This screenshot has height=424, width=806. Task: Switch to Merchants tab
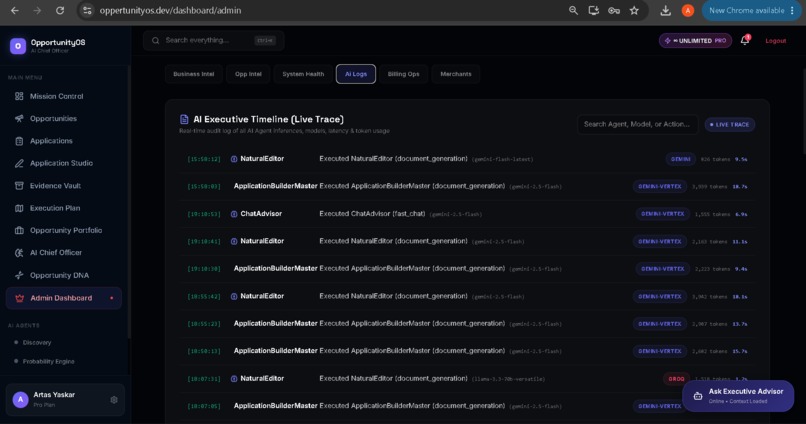(x=456, y=74)
